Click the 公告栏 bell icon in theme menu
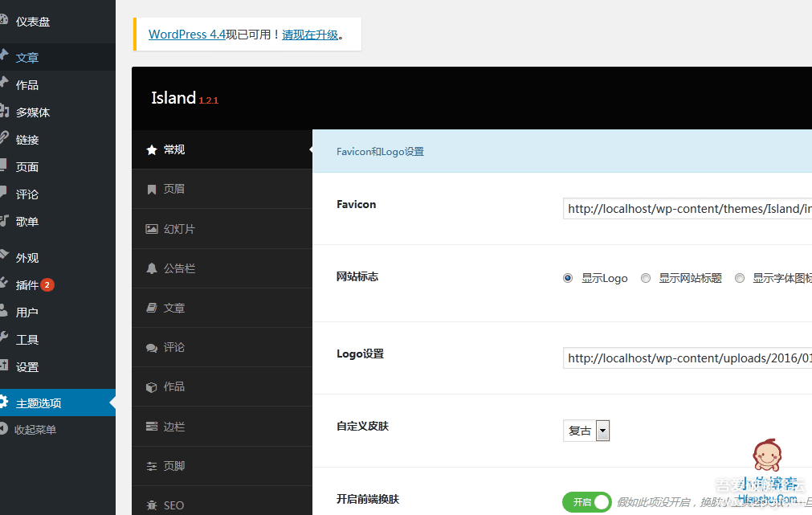This screenshot has width=812, height=515. 151,268
